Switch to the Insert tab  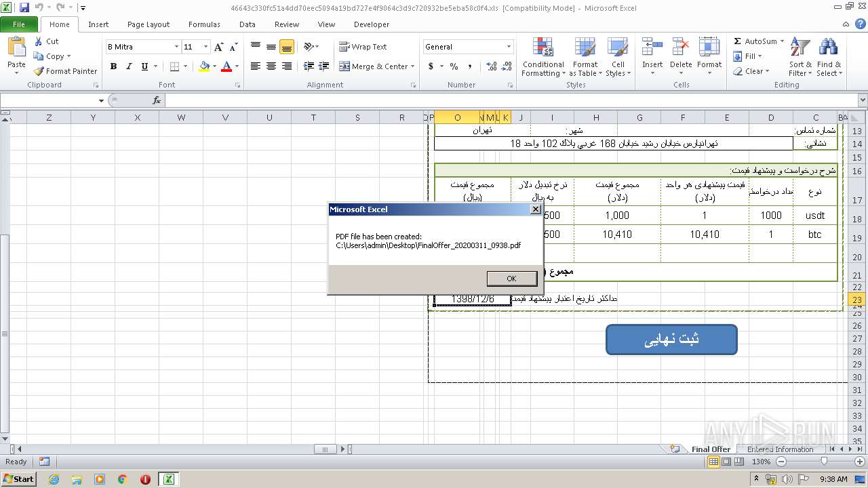98,24
